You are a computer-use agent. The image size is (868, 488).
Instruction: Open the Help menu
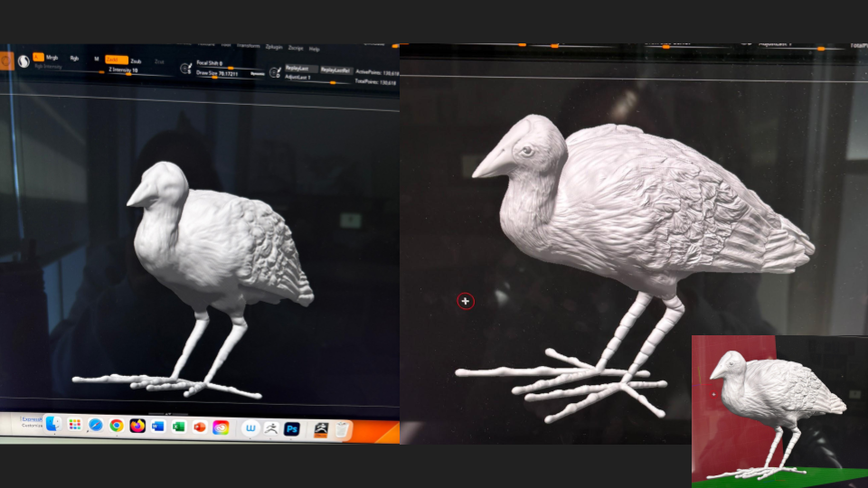(x=315, y=49)
